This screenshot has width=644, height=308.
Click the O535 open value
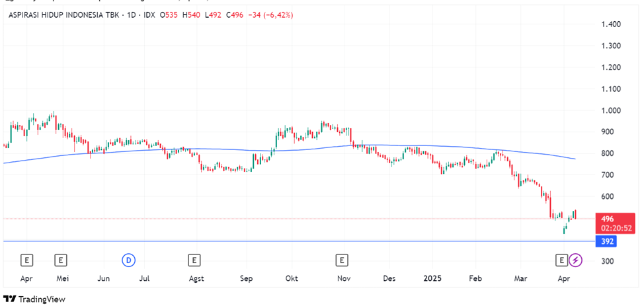(x=170, y=16)
